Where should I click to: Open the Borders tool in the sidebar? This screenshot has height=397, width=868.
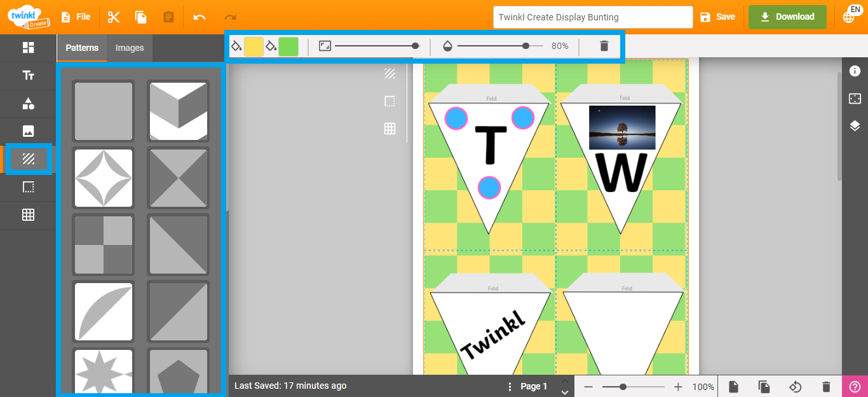point(28,187)
